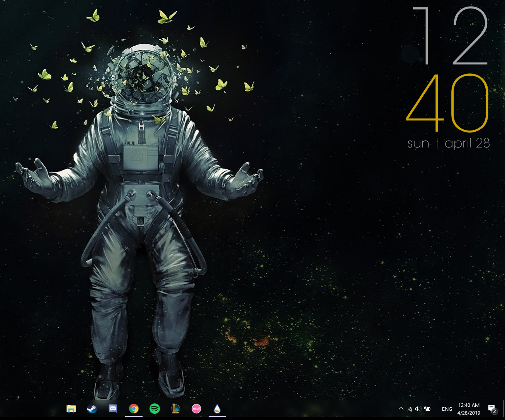
Task: Mute audio using the speaker icon
Action: click(x=418, y=409)
